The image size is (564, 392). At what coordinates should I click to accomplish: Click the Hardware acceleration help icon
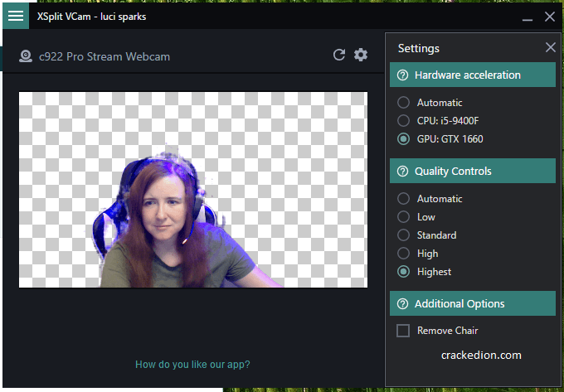[x=402, y=75]
